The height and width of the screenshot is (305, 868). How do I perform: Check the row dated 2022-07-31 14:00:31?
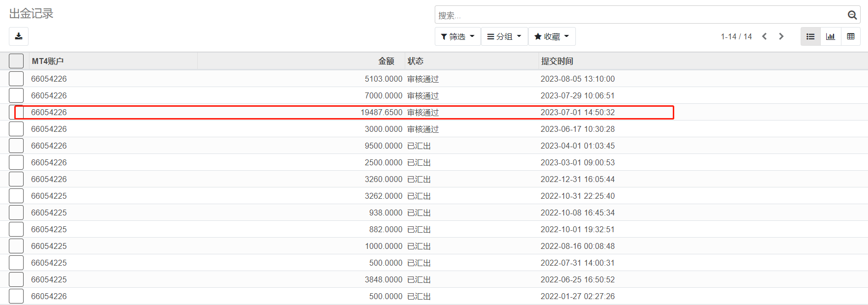coord(16,263)
